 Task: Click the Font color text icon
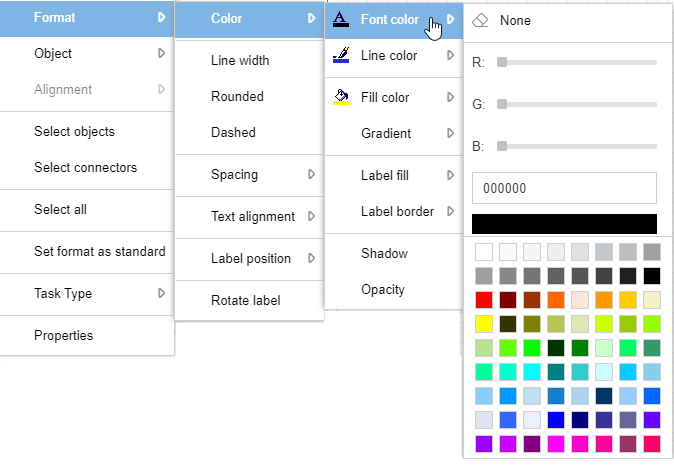point(341,19)
